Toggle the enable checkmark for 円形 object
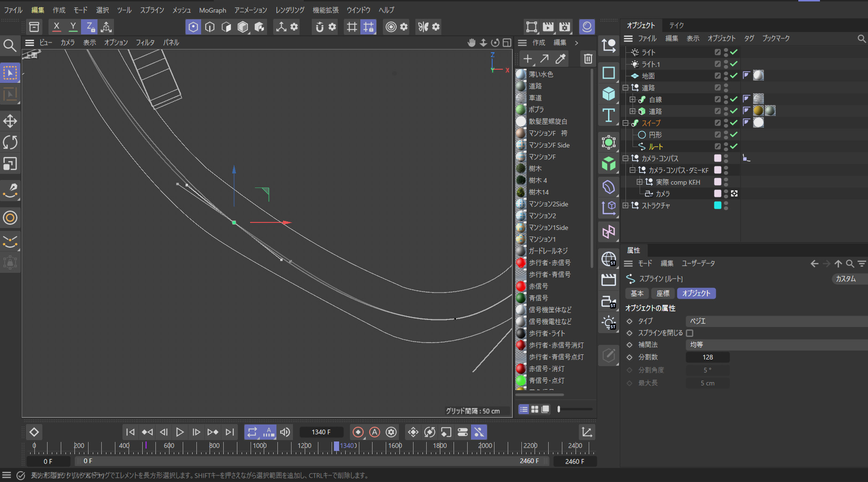 pos(734,135)
